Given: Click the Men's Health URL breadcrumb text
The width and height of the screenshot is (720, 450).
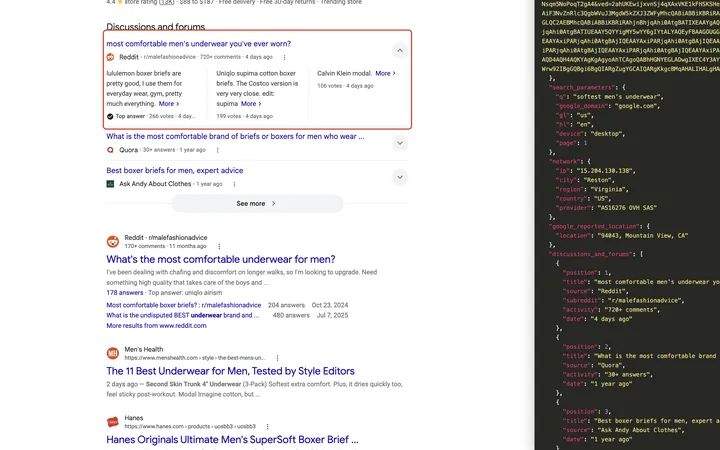Looking at the screenshot, I should tap(195, 358).
